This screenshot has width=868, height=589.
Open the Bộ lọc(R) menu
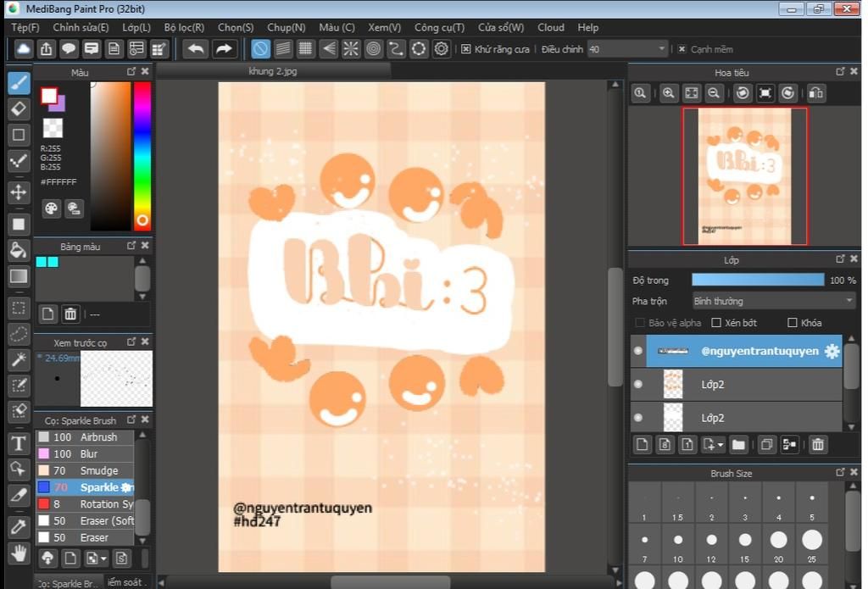184,27
